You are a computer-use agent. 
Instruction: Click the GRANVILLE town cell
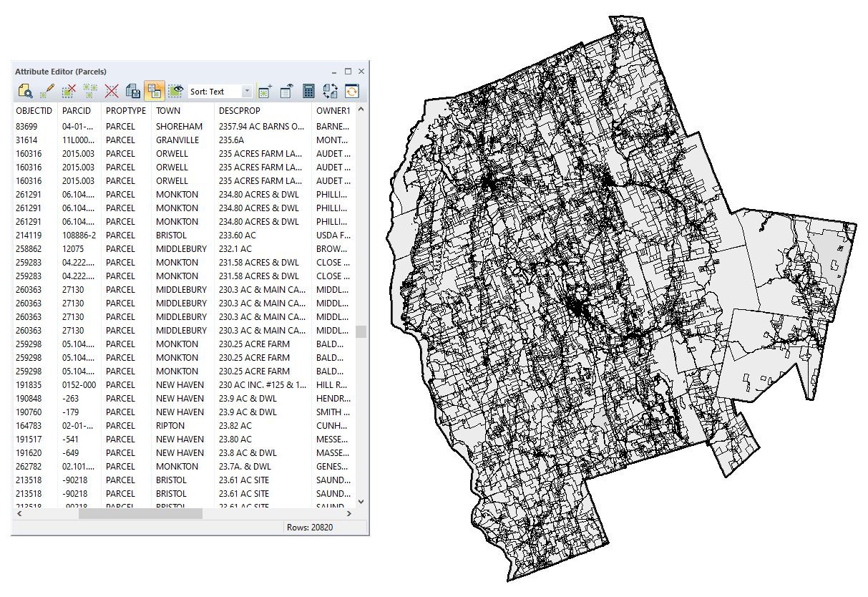[x=177, y=140]
